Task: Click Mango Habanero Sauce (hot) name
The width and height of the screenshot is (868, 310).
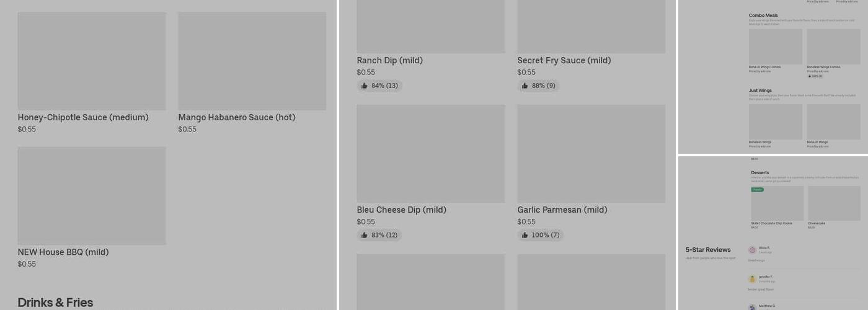Action: [x=236, y=117]
